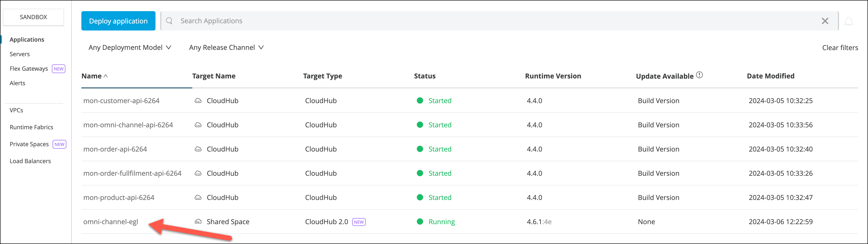868x244 pixels.
Task: Click the search magnifier icon
Action: (169, 21)
